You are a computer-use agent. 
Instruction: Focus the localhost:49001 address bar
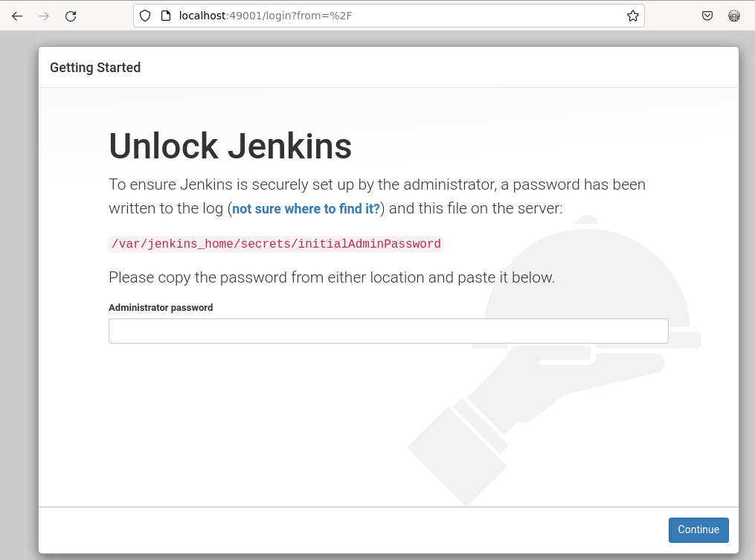click(372, 16)
